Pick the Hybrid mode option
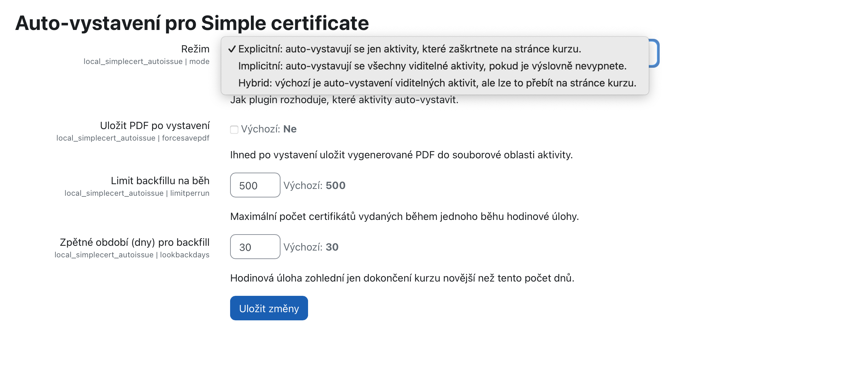Image resolution: width=868 pixels, height=384 pixels. [437, 83]
